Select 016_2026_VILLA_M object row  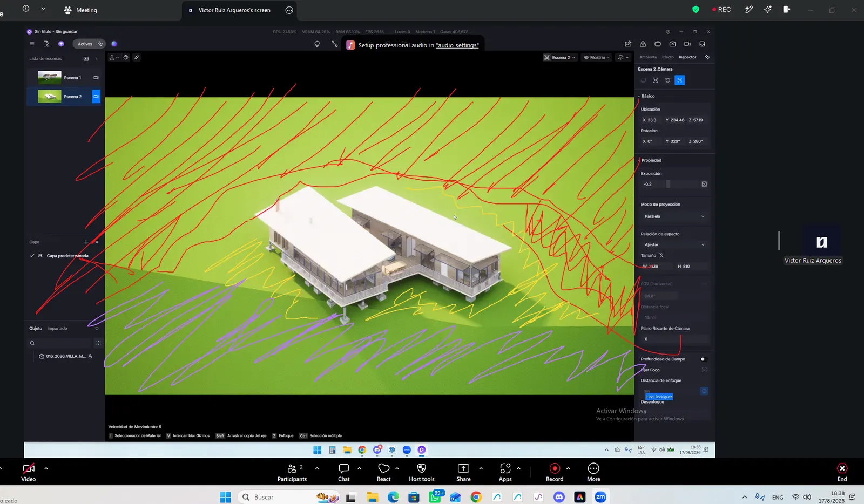[x=64, y=356]
